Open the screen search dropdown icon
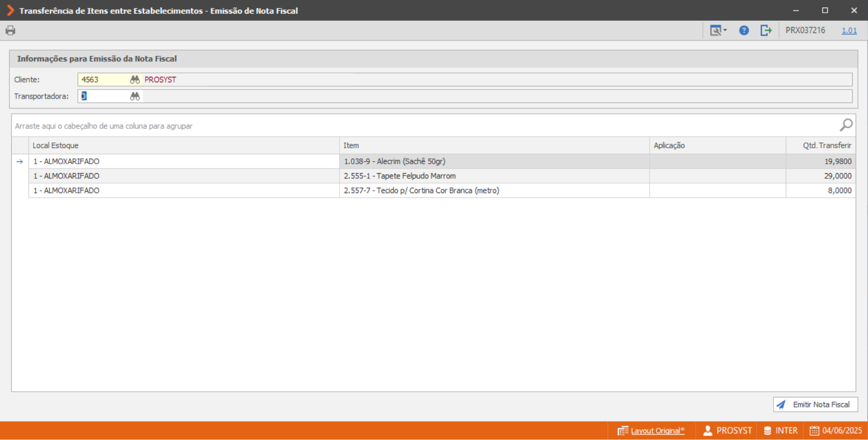The width and height of the screenshot is (868, 440). (718, 30)
